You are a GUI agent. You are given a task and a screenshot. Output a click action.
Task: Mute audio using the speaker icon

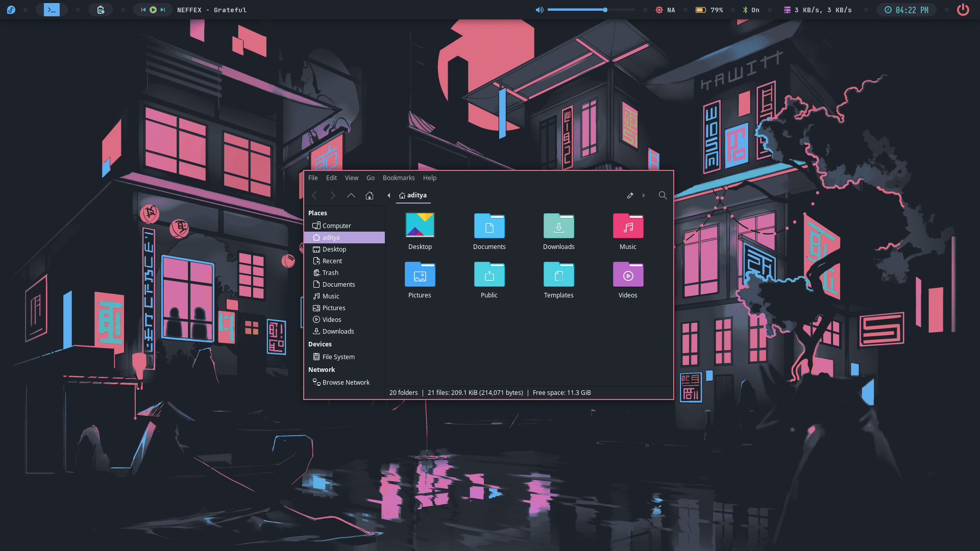540,10
